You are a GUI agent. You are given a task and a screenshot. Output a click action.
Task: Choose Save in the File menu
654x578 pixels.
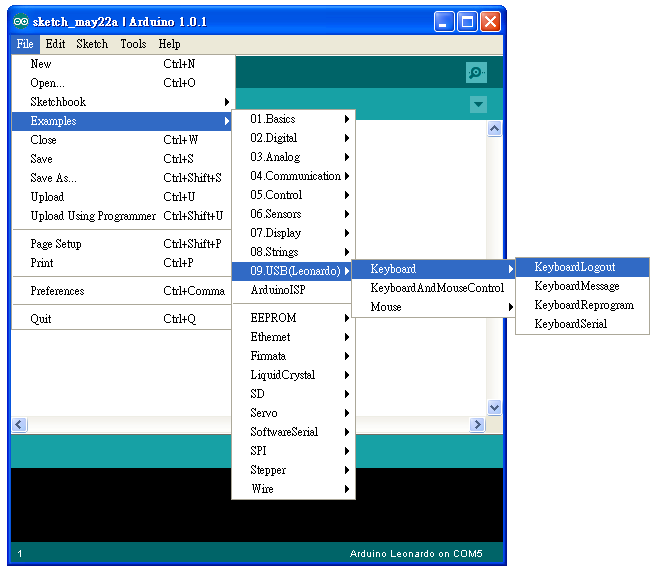pos(121,159)
